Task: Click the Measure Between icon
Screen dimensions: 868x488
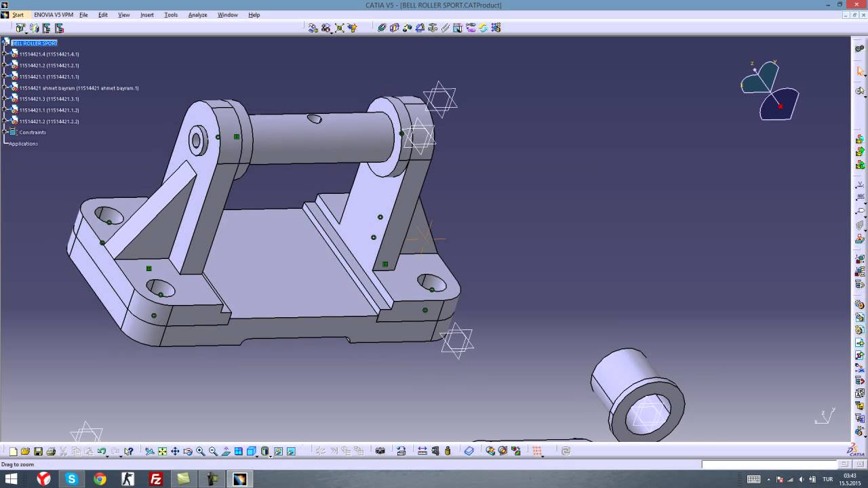Action: [422, 451]
